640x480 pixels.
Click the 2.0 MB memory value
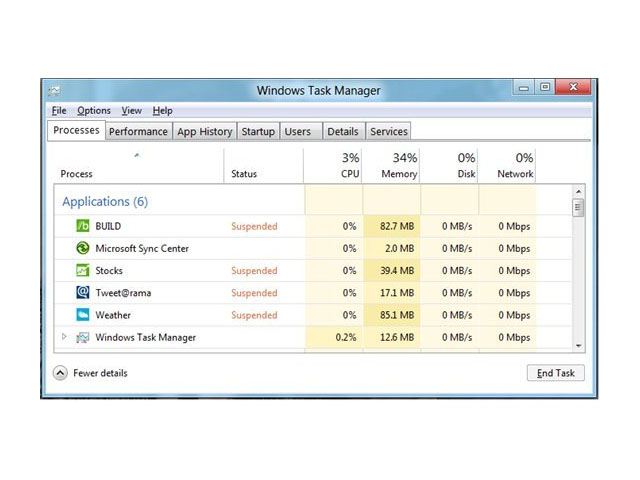399,249
